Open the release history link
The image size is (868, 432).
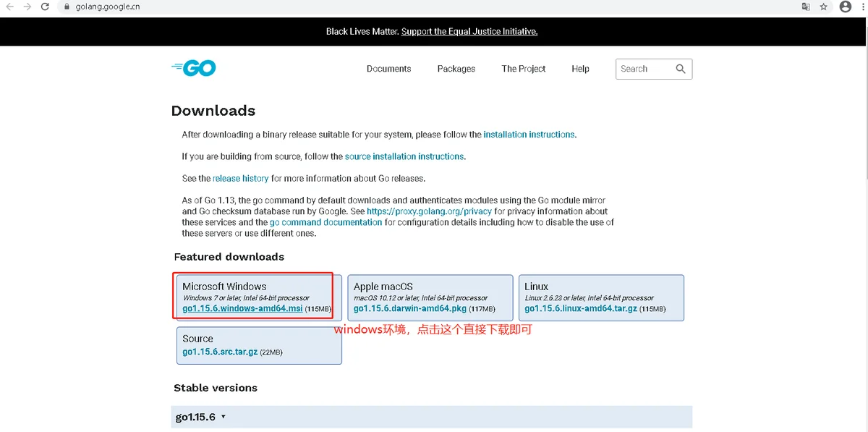click(x=241, y=178)
